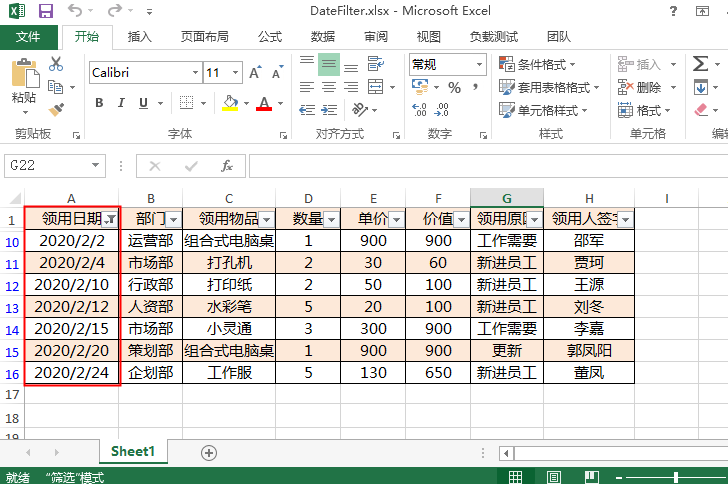Viewport: 728px width, 484px height.
Task: Toggle Underline formatting
Action: [x=143, y=103]
